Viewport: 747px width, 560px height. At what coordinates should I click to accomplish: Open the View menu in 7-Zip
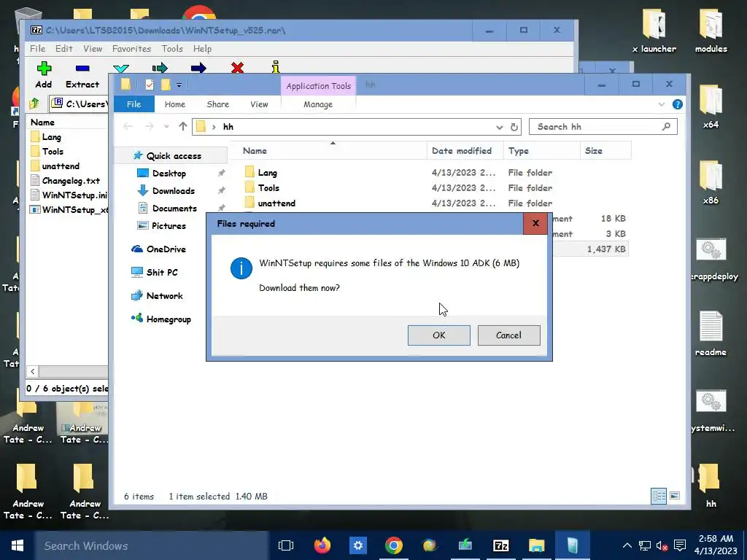click(93, 49)
